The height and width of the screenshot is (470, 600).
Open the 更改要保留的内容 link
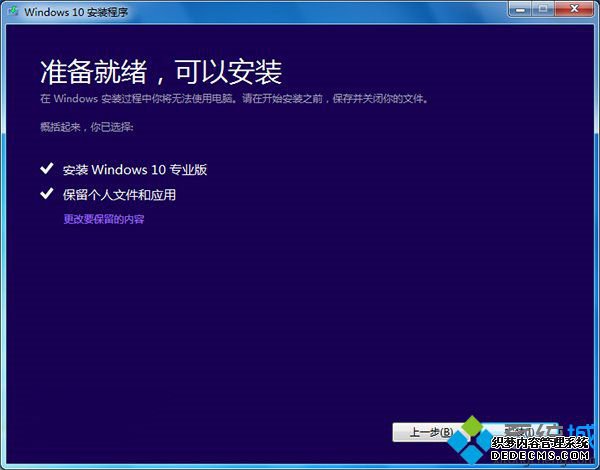(104, 219)
